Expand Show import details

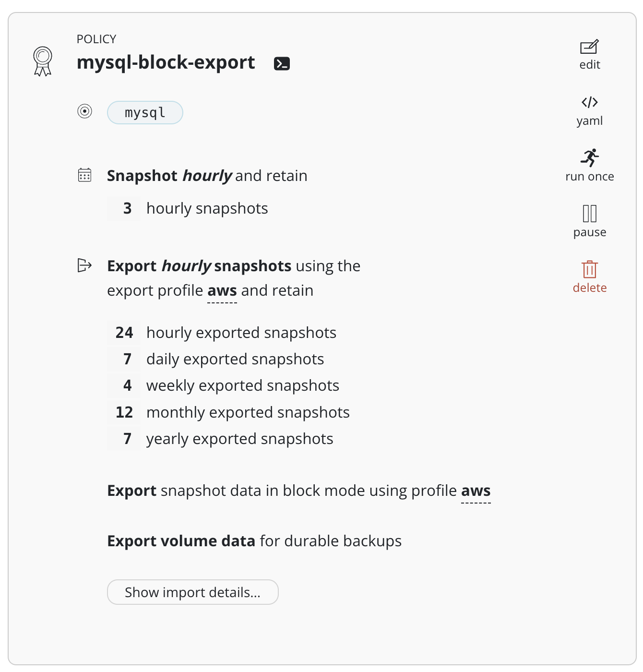click(x=192, y=592)
